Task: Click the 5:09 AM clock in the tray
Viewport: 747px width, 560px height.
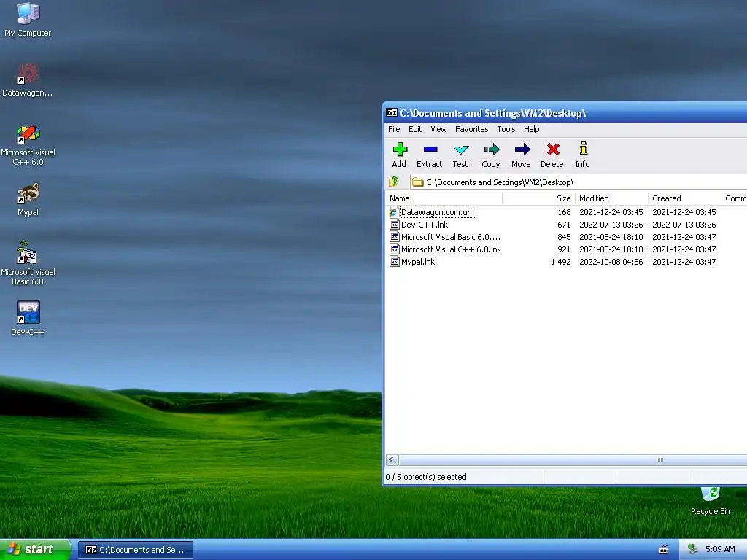Action: pyautogui.click(x=720, y=549)
